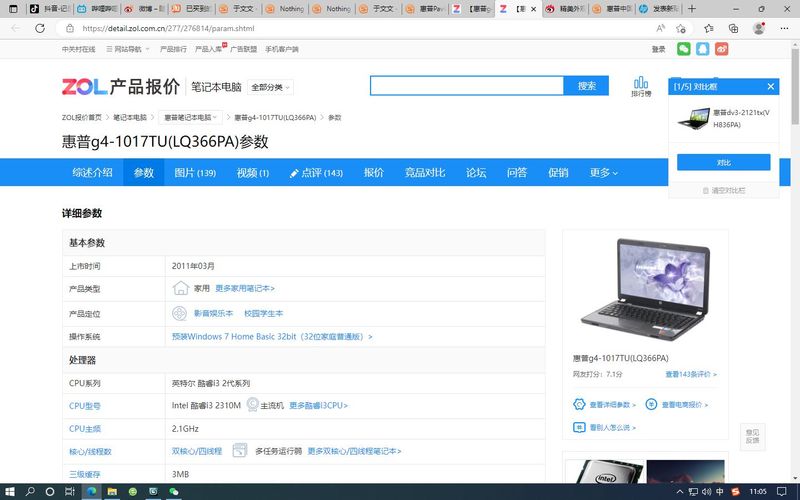Open the 排行榜 ranking chart icon
Screen dimensions: 800x500
[x=641, y=86]
